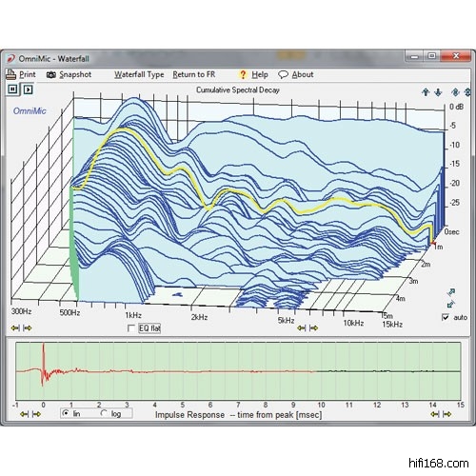Click left arrow under impulse -1 label

coord(24,414)
